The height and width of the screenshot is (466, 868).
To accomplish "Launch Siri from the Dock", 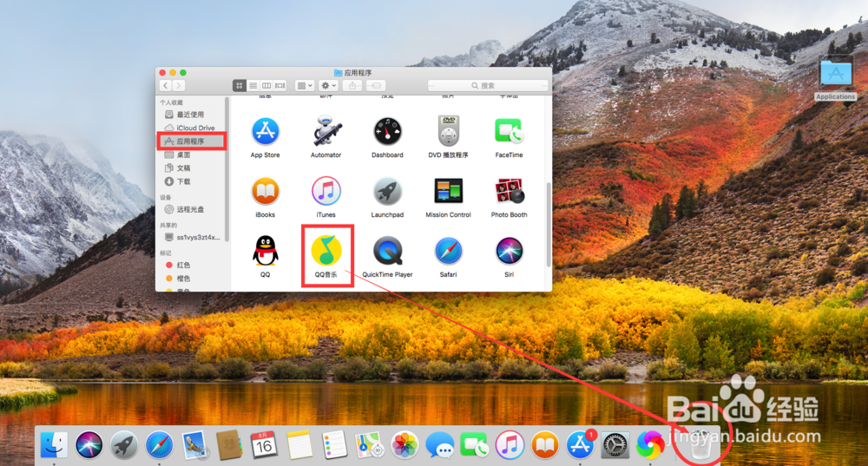I will 89,445.
